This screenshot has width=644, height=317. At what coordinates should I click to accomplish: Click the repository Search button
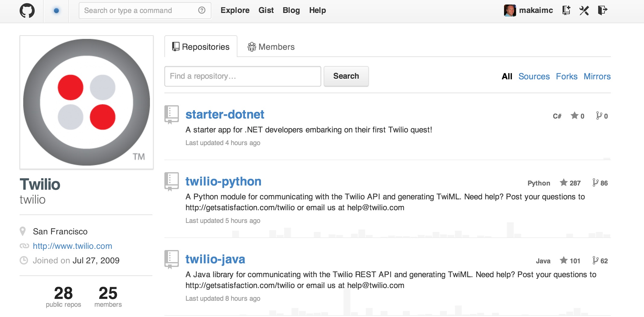point(346,76)
